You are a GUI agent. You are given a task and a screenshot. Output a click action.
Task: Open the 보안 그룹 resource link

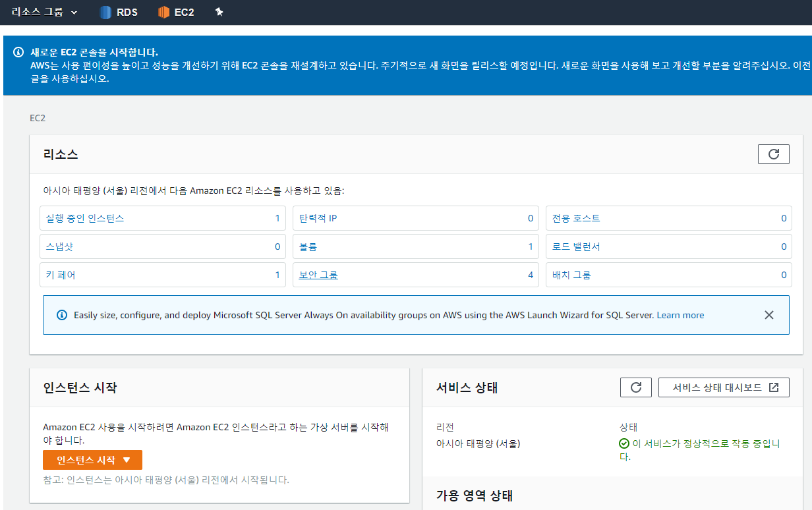click(x=318, y=275)
